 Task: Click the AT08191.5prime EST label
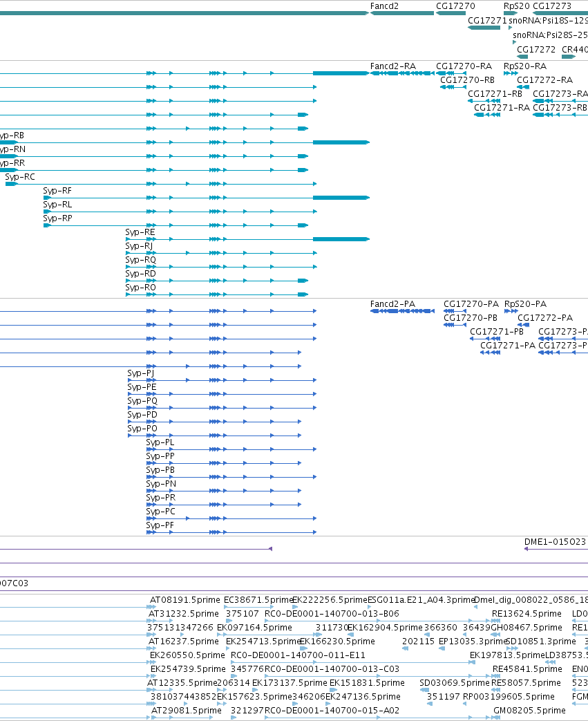[184, 600]
